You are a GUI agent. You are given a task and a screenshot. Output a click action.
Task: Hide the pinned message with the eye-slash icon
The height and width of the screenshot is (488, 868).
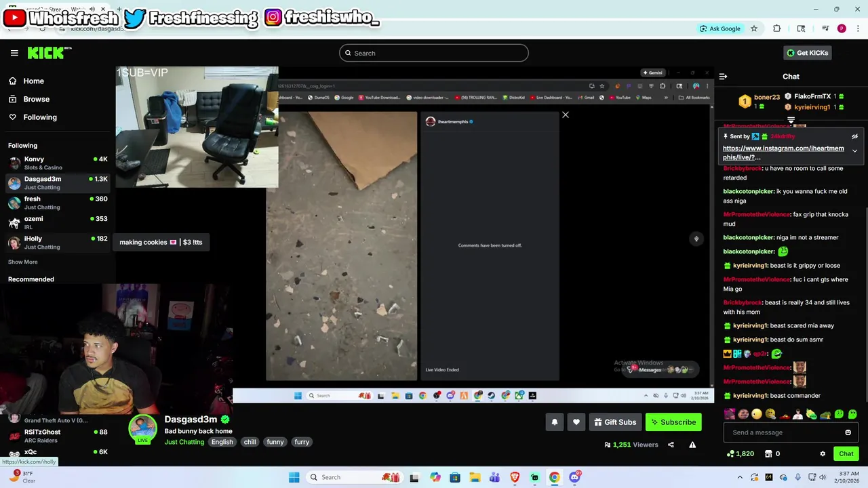pyautogui.click(x=854, y=136)
